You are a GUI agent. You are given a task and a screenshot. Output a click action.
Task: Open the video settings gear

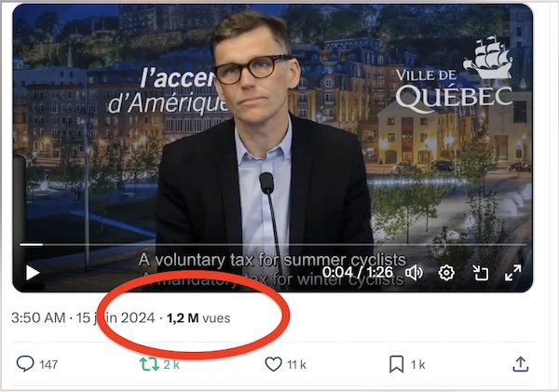(447, 273)
